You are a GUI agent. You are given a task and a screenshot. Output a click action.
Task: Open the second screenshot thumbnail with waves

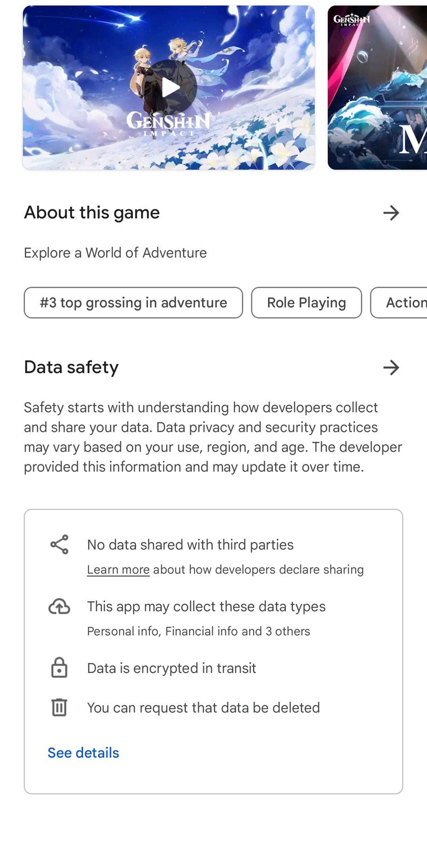point(377,88)
